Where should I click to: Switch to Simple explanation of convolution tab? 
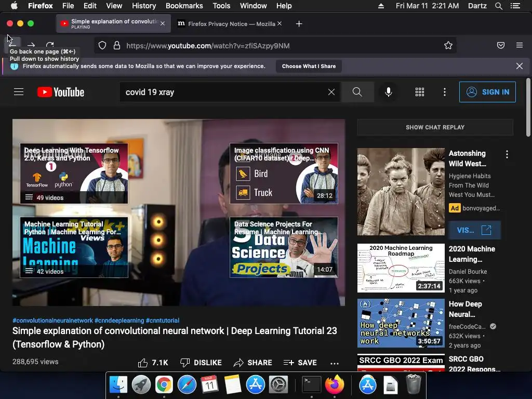click(x=113, y=23)
